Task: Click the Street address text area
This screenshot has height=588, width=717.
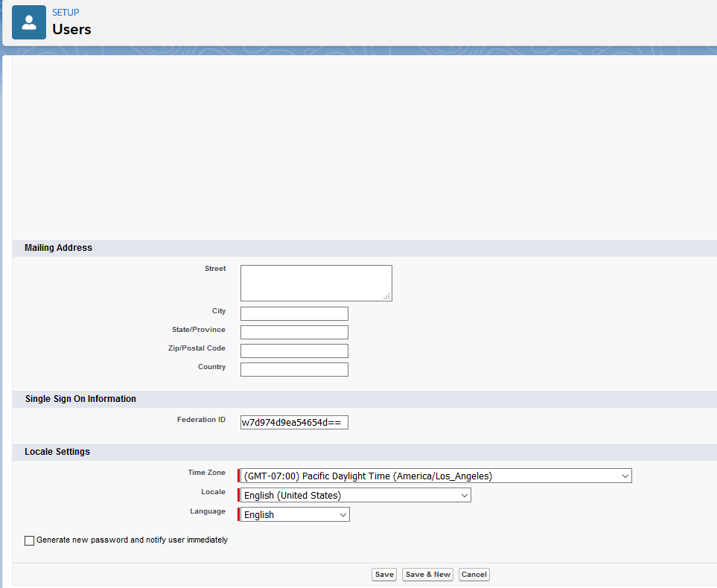Action: [316, 283]
